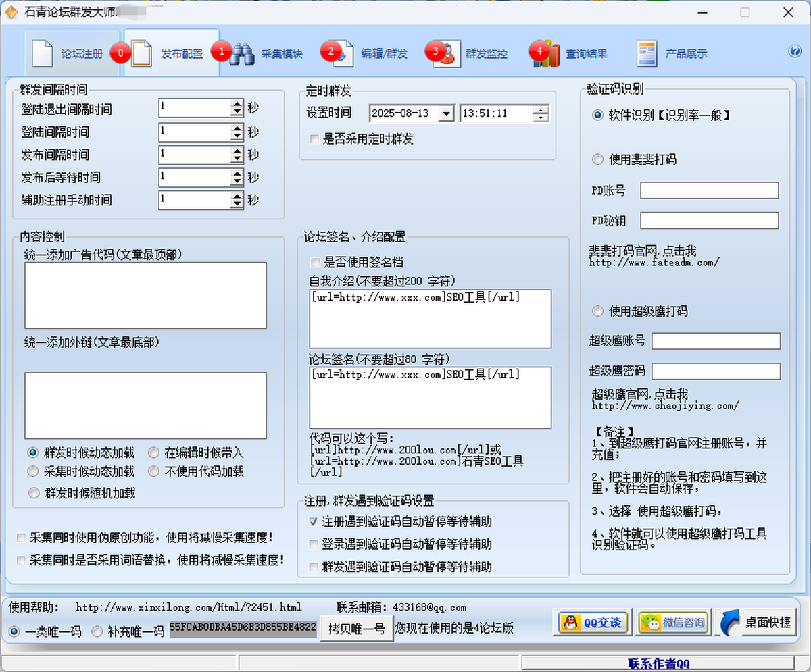Image resolution: width=811 pixels, height=672 pixels.
Task: Open 群发监控 monitoring icon
Action: 445,54
